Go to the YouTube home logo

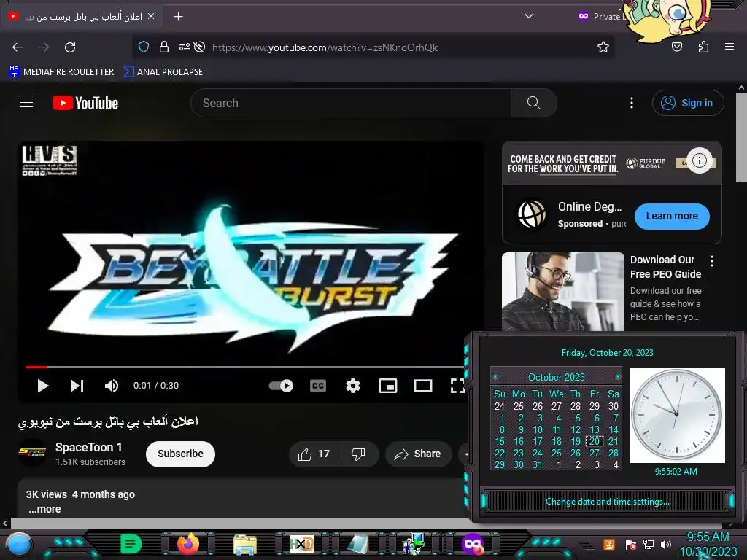(x=85, y=103)
